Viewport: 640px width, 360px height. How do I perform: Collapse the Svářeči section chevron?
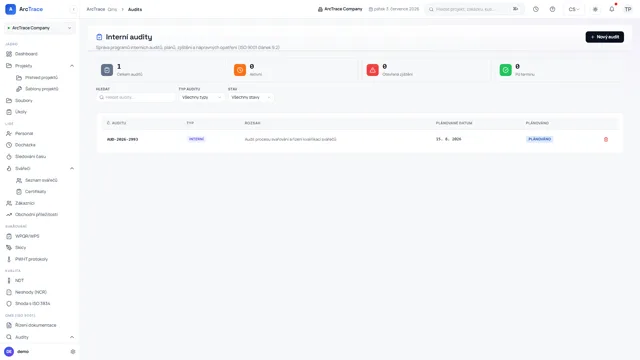[72, 169]
